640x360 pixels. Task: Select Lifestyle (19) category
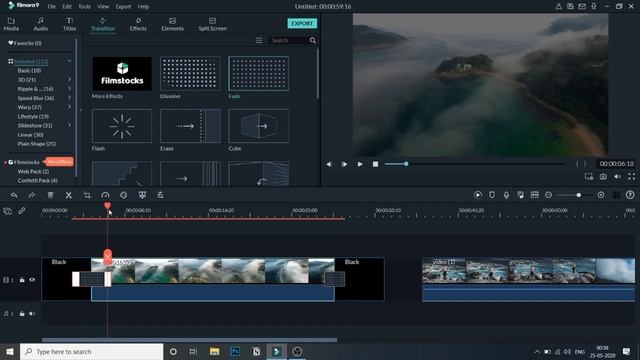[x=33, y=116]
